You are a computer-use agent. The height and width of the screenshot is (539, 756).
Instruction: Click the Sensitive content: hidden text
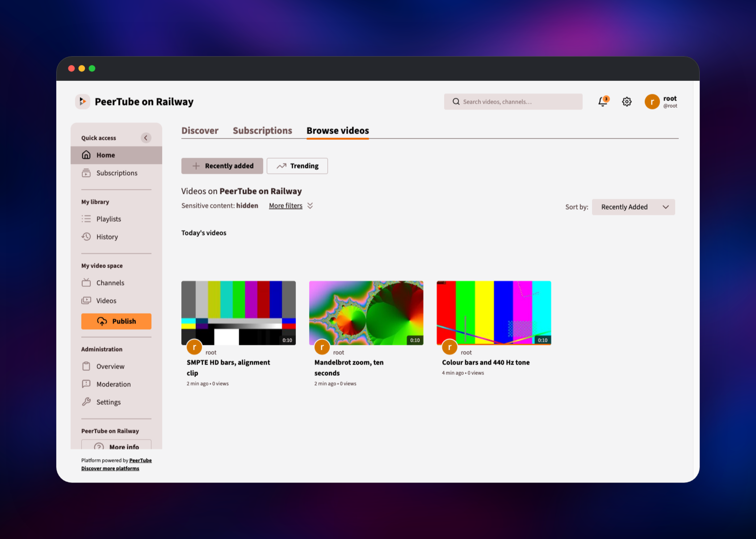tap(220, 206)
